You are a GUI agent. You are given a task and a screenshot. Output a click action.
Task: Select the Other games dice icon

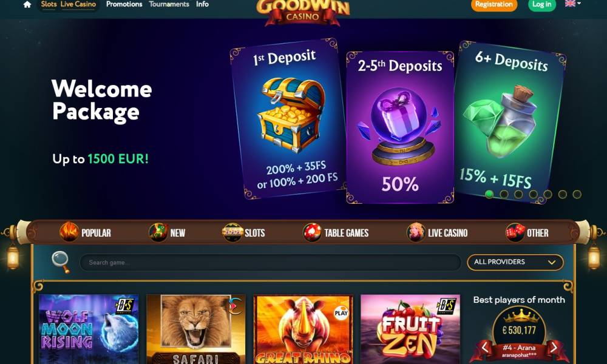click(x=515, y=232)
